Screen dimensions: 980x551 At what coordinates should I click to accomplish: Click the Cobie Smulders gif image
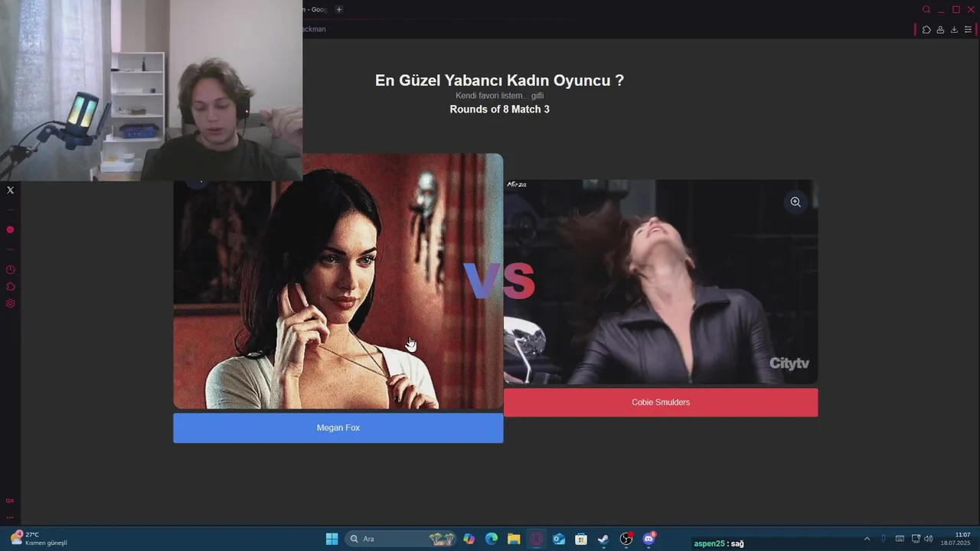[661, 282]
